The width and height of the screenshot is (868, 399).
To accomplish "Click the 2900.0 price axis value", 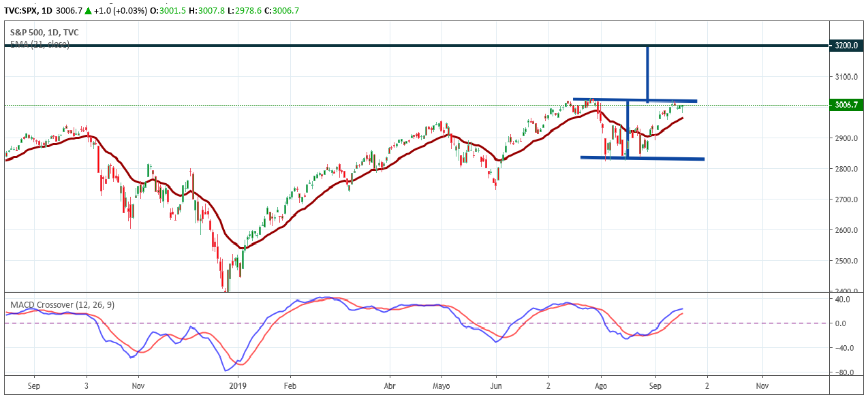I will click(845, 138).
